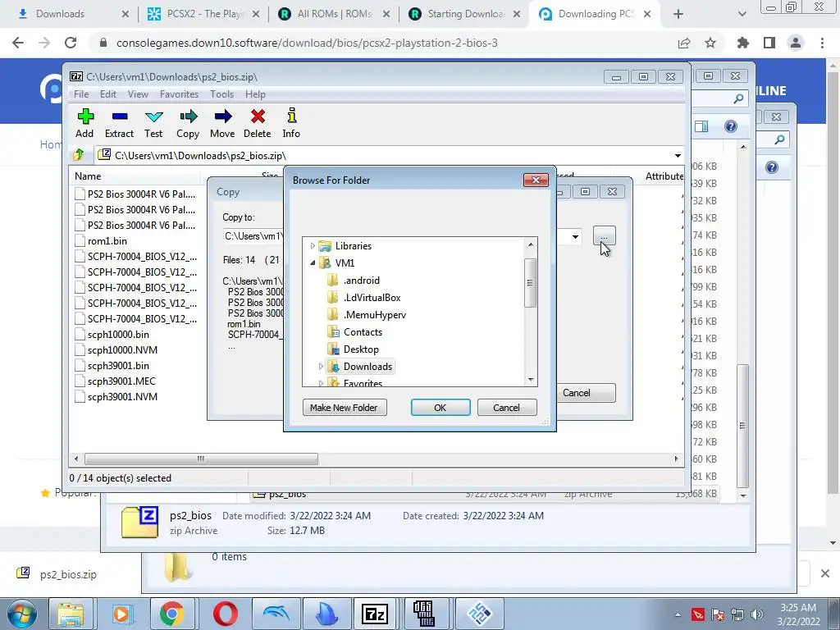This screenshot has height=630, width=840.
Task: Open the Copy to path dropdown
Action: click(x=575, y=237)
